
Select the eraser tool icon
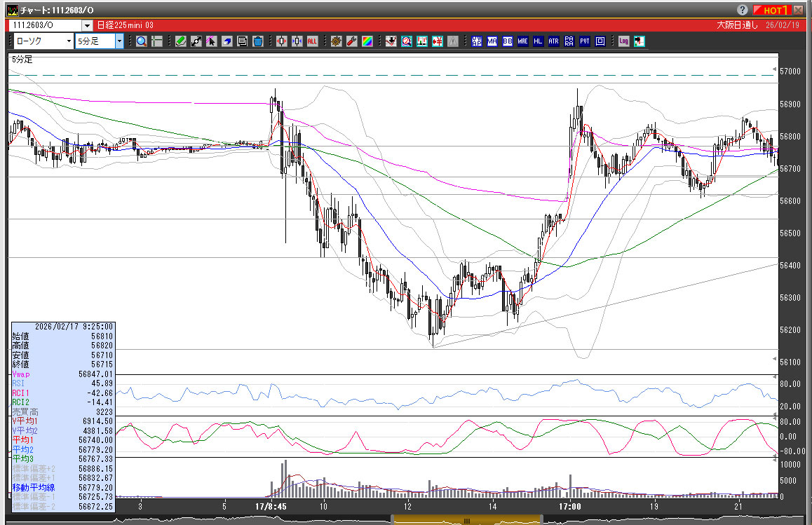pos(227,41)
